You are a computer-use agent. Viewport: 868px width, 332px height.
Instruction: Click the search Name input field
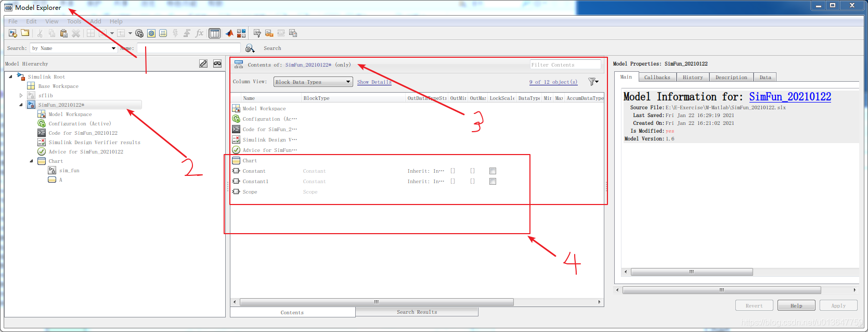point(189,48)
